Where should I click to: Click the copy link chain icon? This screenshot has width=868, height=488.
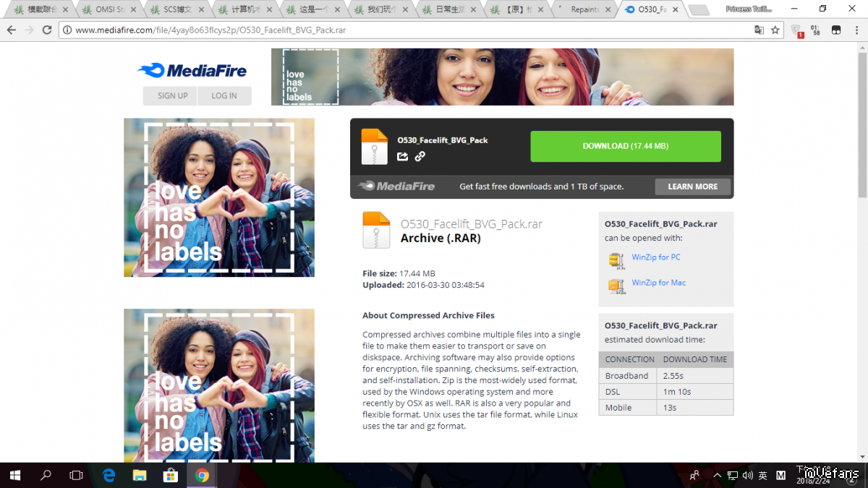[420, 156]
